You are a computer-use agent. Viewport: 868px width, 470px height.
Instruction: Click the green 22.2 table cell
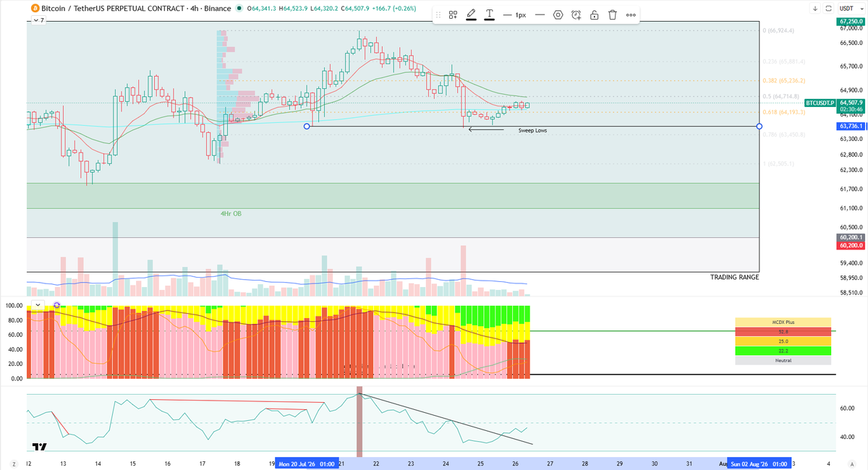pos(783,350)
